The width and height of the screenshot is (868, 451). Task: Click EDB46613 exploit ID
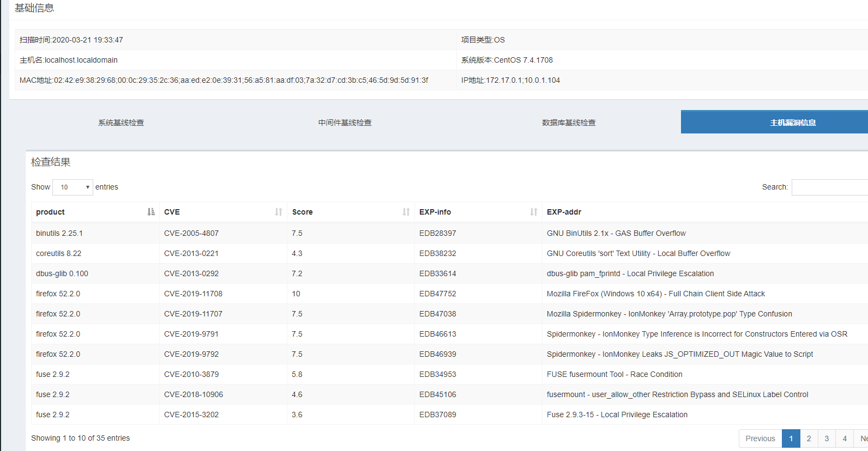point(438,334)
